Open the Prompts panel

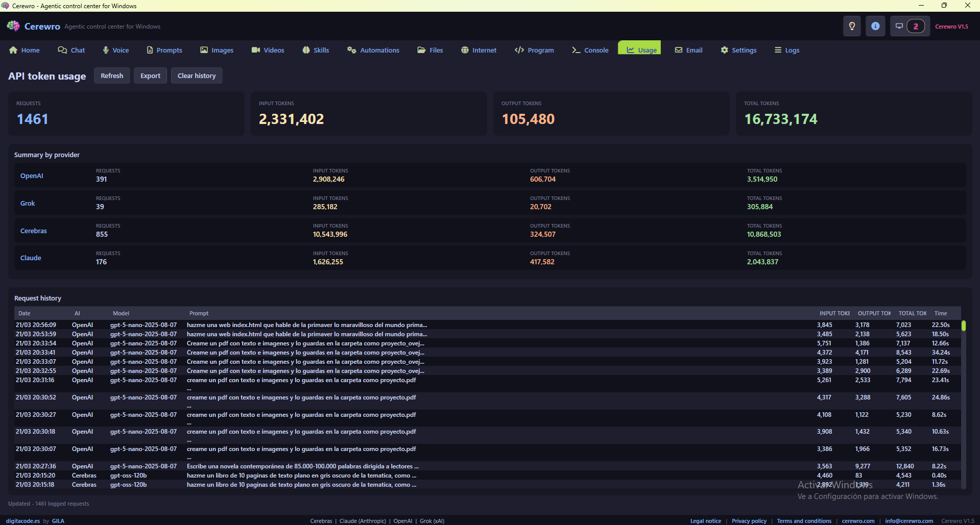click(164, 50)
